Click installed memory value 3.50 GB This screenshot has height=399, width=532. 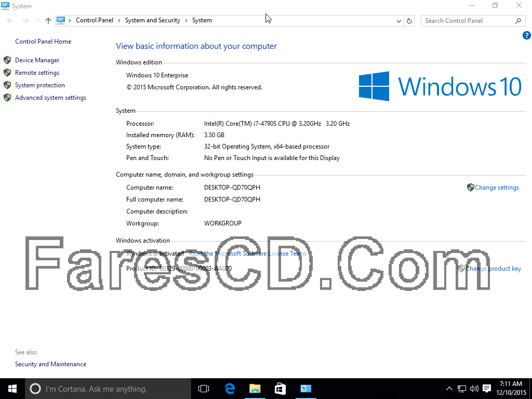[214, 135]
